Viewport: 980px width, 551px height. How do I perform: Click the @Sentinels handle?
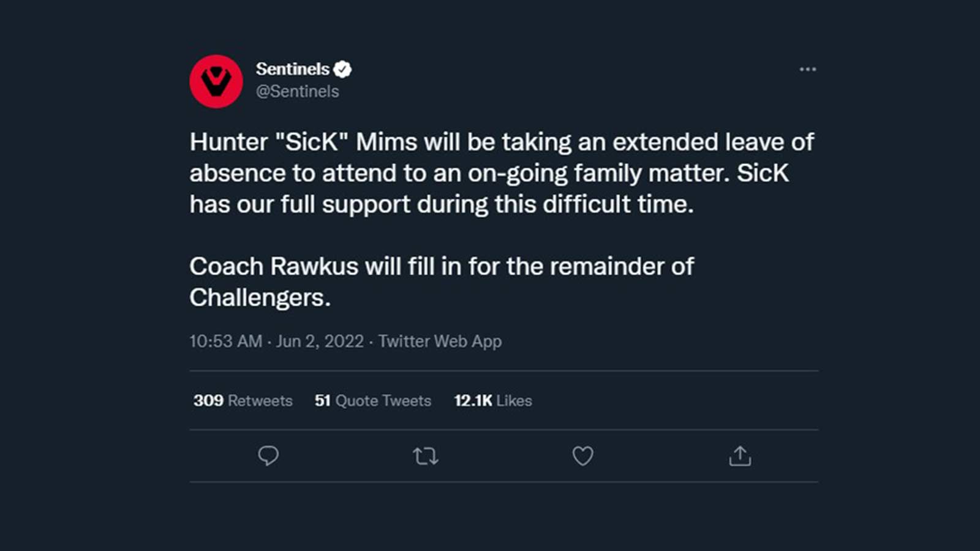coord(297,91)
